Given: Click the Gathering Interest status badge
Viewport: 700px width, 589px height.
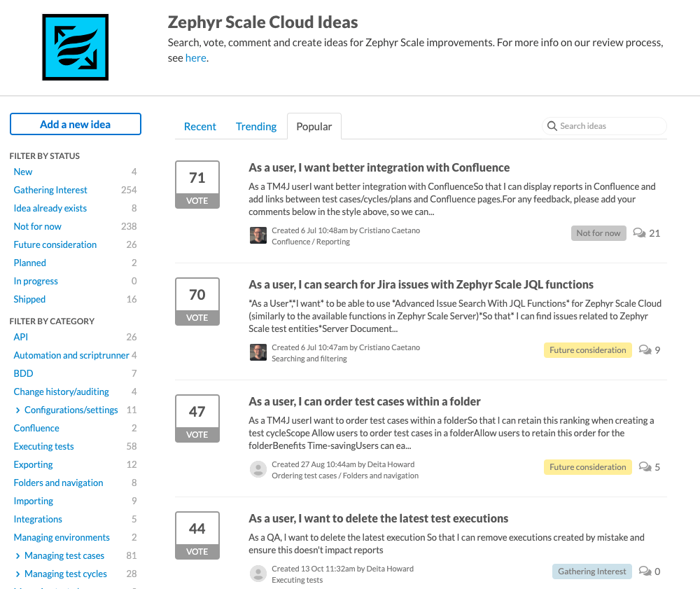Looking at the screenshot, I should coord(592,571).
